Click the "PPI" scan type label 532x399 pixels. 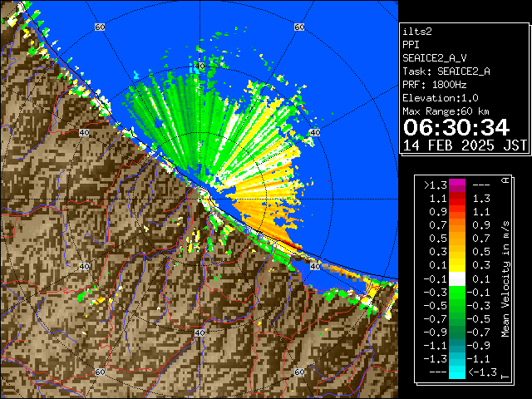(411, 45)
